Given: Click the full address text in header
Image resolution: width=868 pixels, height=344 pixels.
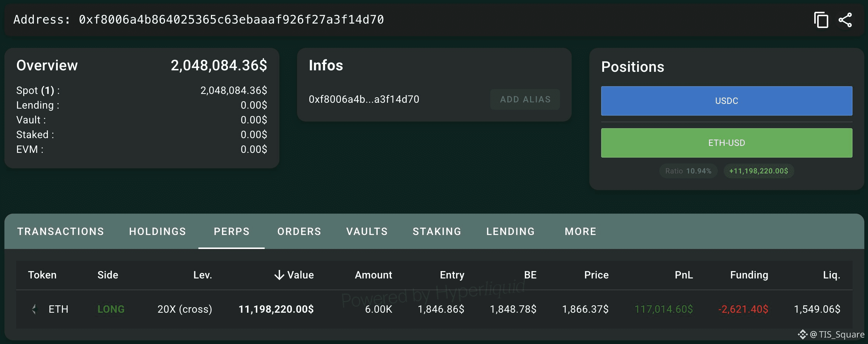Looking at the screenshot, I should (232, 20).
